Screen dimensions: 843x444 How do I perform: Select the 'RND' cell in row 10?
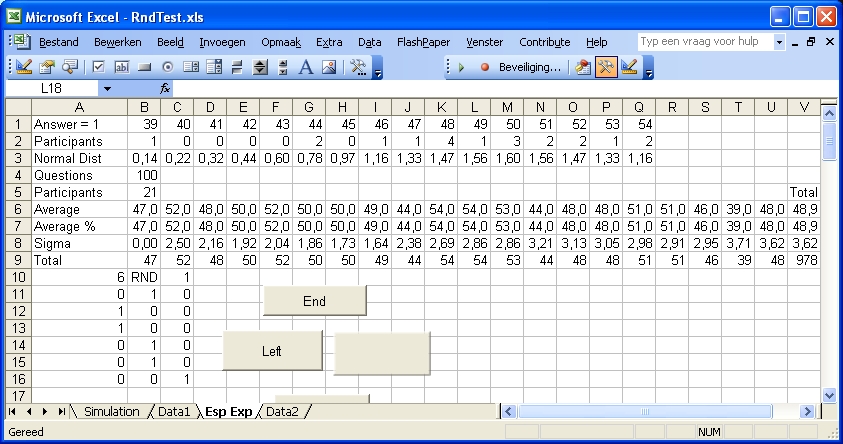pos(144,277)
